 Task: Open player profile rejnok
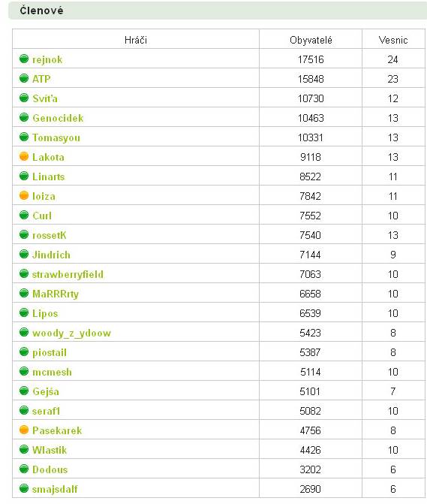point(47,60)
